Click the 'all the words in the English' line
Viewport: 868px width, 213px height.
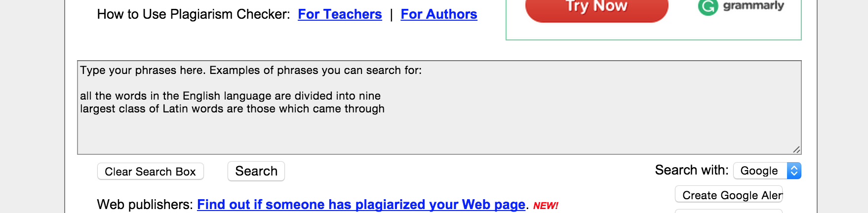[x=230, y=96]
